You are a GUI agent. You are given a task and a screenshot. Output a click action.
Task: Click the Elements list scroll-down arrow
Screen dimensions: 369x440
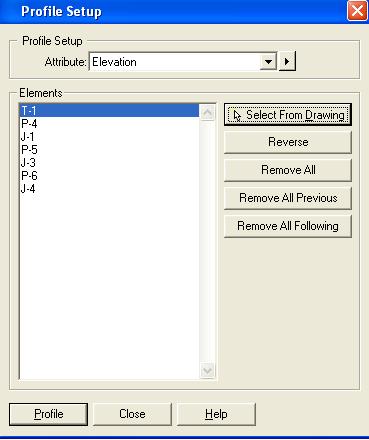(x=207, y=370)
